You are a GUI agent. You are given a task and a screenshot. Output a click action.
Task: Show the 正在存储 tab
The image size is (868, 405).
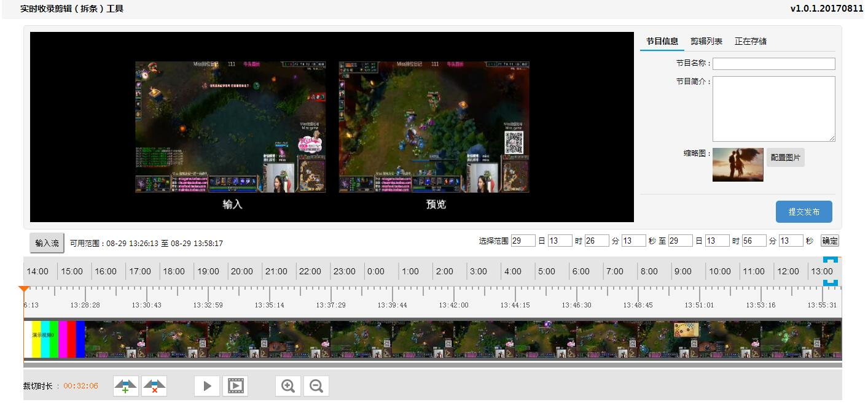751,41
